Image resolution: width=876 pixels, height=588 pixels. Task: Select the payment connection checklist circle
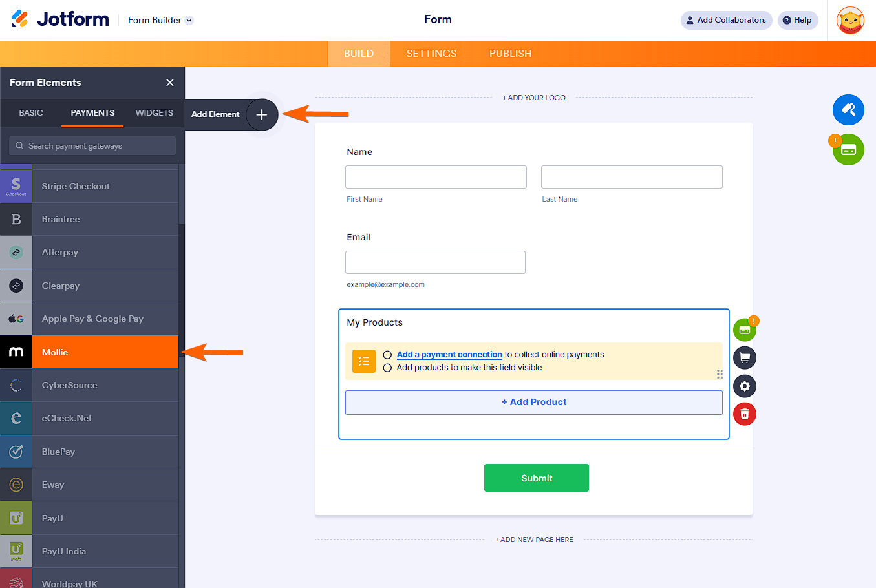pyautogui.click(x=387, y=355)
